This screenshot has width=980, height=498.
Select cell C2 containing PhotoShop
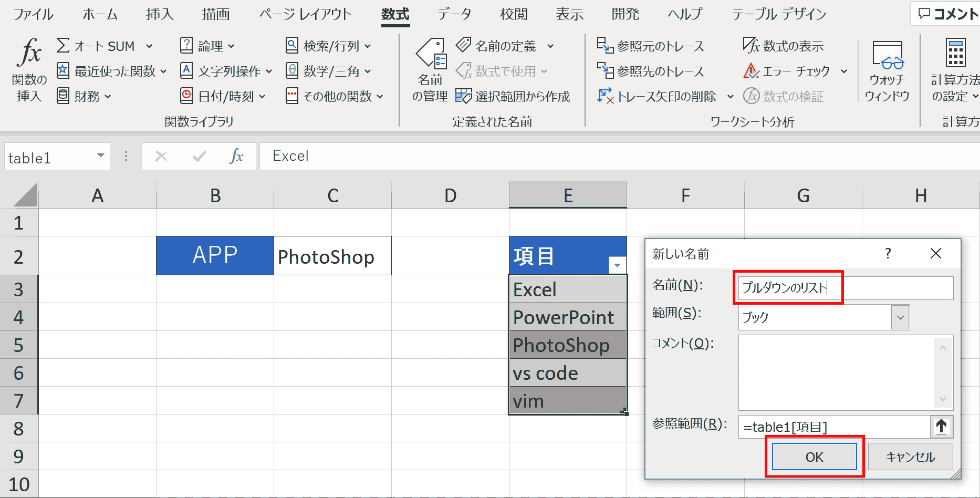click(332, 256)
